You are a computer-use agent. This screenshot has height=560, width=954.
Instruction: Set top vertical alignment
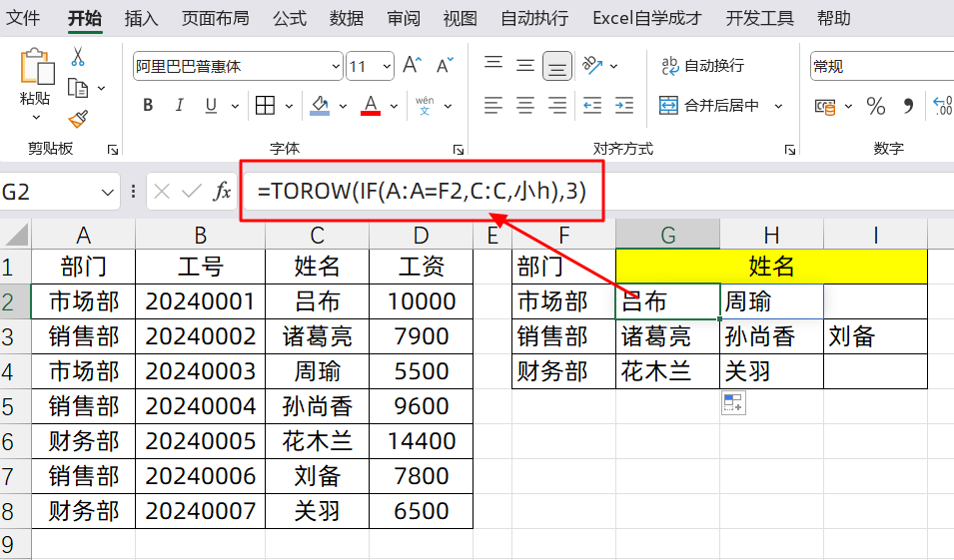click(x=493, y=65)
